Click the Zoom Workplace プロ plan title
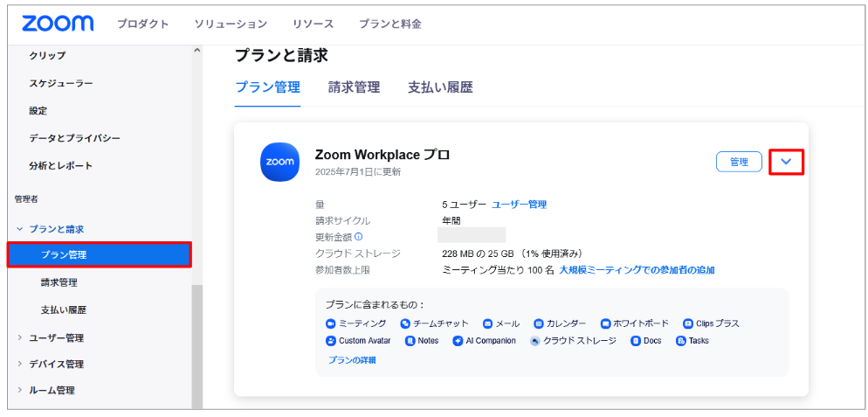 coord(382,155)
